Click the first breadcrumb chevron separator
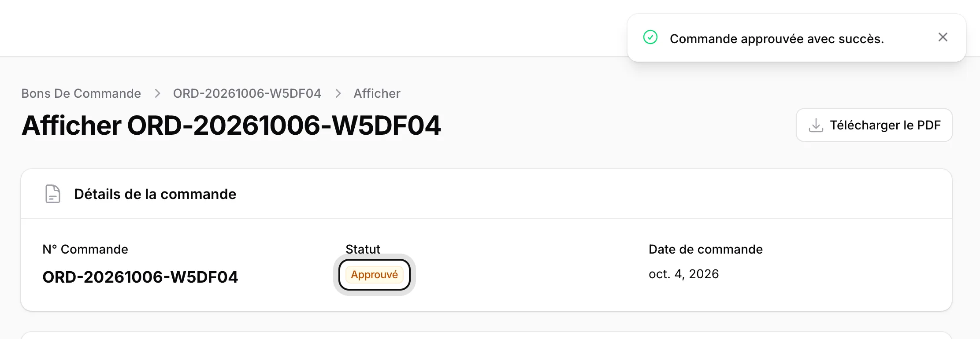The height and width of the screenshot is (339, 980). pos(157,93)
